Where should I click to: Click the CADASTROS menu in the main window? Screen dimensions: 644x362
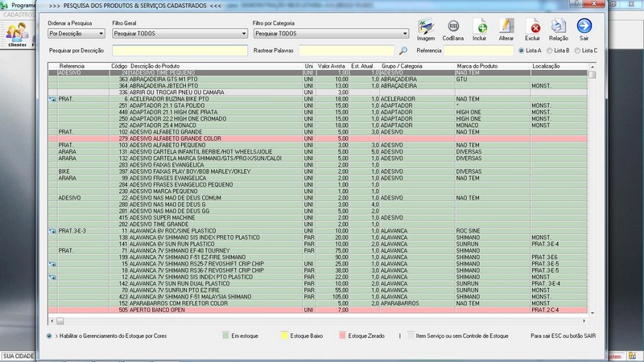(19, 14)
